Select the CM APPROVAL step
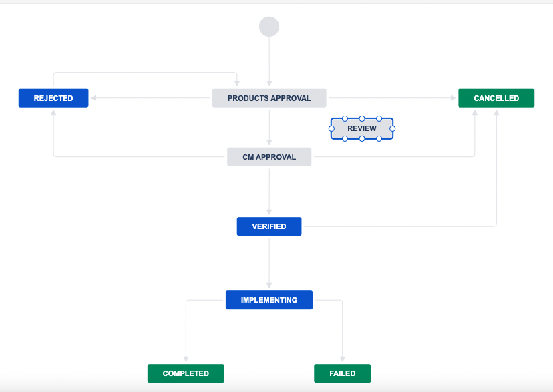Image resolution: width=553 pixels, height=392 pixels. point(269,156)
